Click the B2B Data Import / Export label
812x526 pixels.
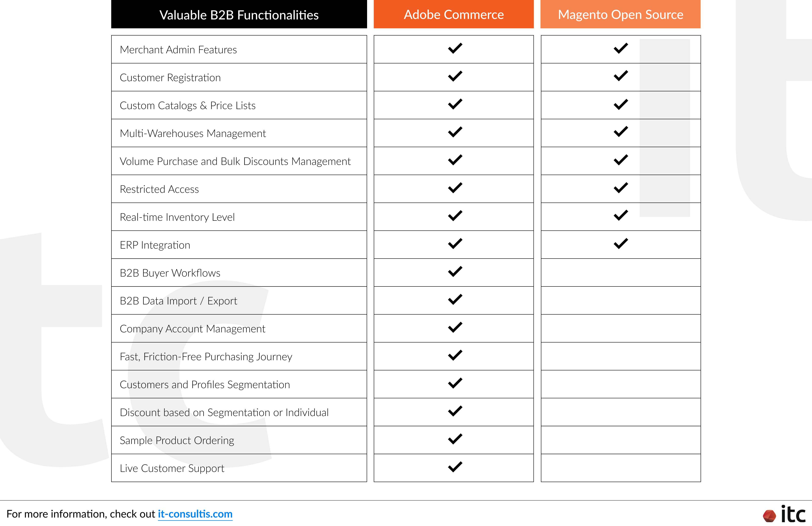point(178,301)
